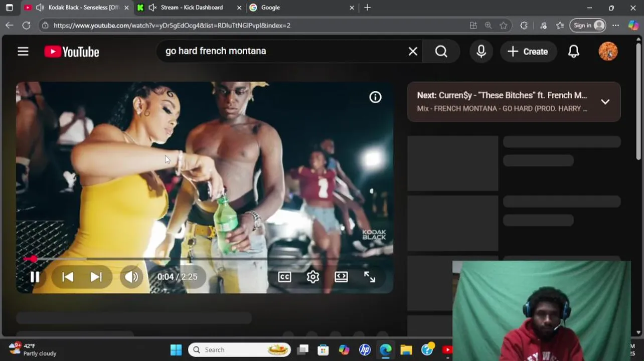This screenshot has height=361, width=644.
Task: Clear the YouTube search box text
Action: click(413, 51)
